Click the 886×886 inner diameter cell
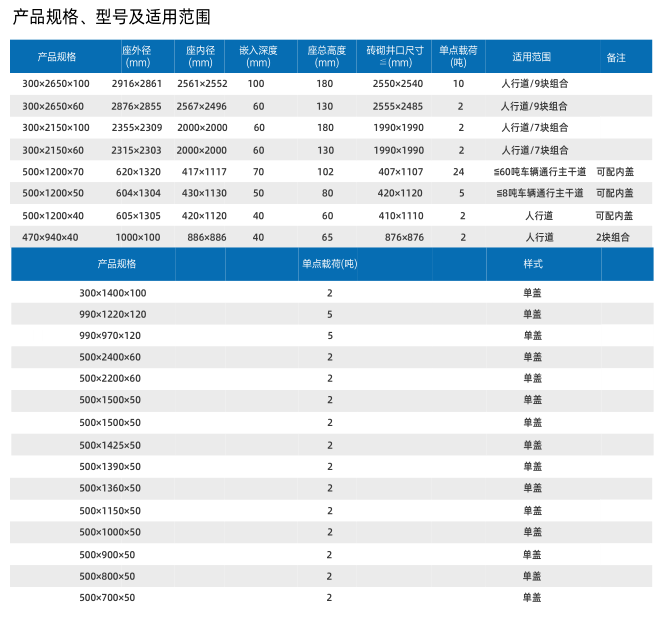This screenshot has width=664, height=625. (x=205, y=237)
